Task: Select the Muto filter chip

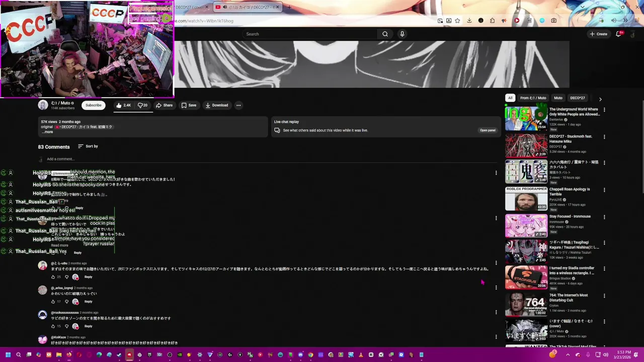Action: coord(558,98)
